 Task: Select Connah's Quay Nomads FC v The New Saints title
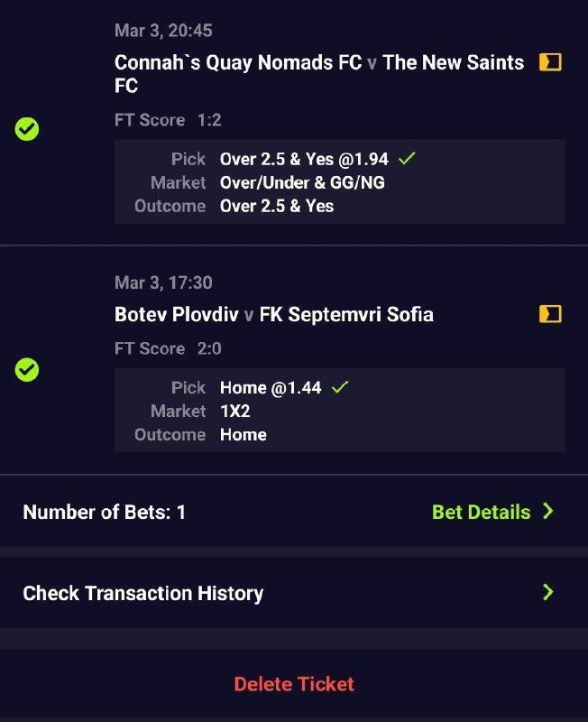point(319,74)
